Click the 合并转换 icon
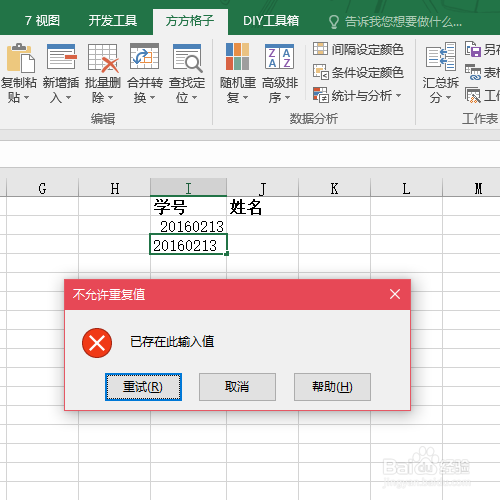The height and width of the screenshot is (500, 500). (145, 57)
